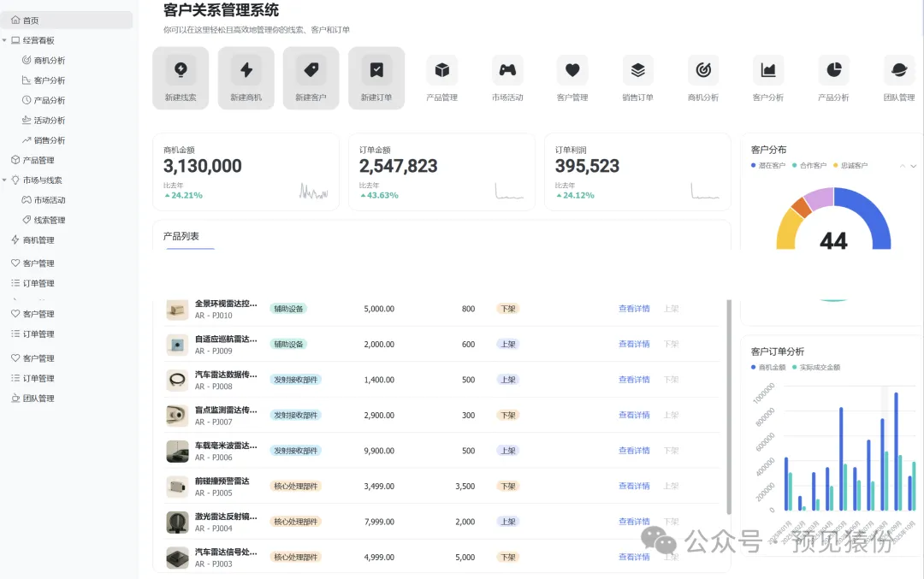Viewport: 924px width, 579px height.
Task: Click the 销售订单 layers icon
Action: point(637,70)
